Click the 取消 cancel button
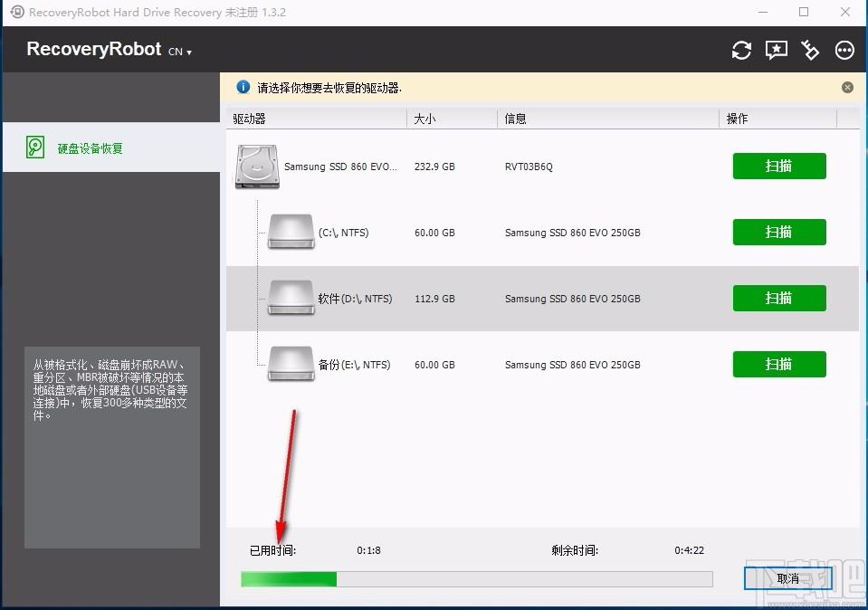Screen dimensions: 868x610 (x=787, y=578)
